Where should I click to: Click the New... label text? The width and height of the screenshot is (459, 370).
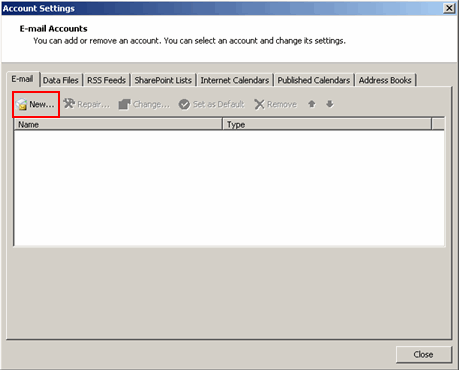click(42, 104)
